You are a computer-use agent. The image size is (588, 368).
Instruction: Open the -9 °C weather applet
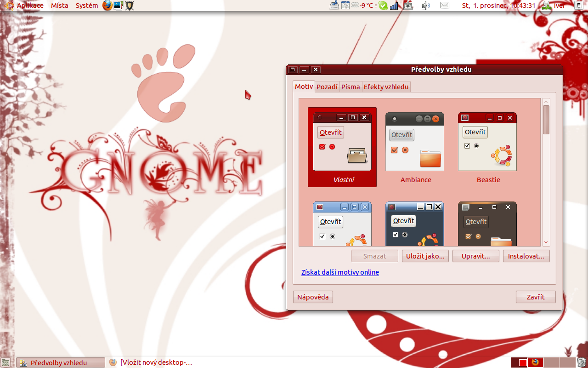[362, 6]
